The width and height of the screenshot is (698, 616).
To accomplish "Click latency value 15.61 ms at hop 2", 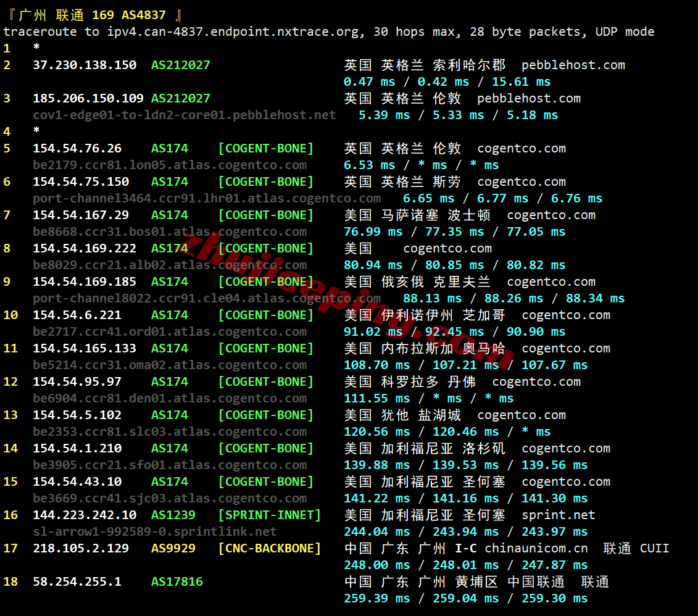I will [521, 82].
